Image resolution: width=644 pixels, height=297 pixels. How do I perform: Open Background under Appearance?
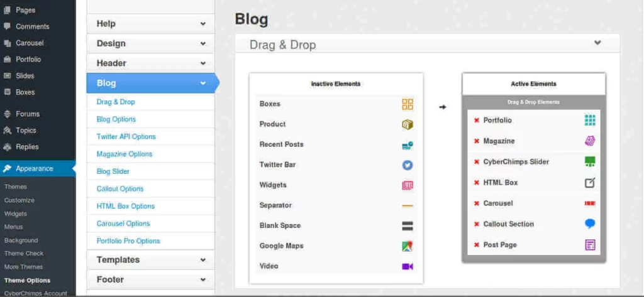21,240
